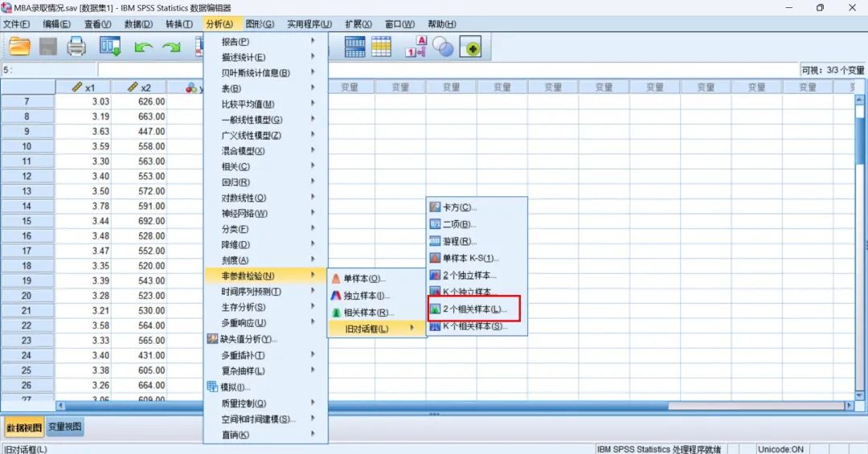Open the 编辑(E) menu
The width and height of the screenshot is (868, 454).
pyautogui.click(x=57, y=24)
